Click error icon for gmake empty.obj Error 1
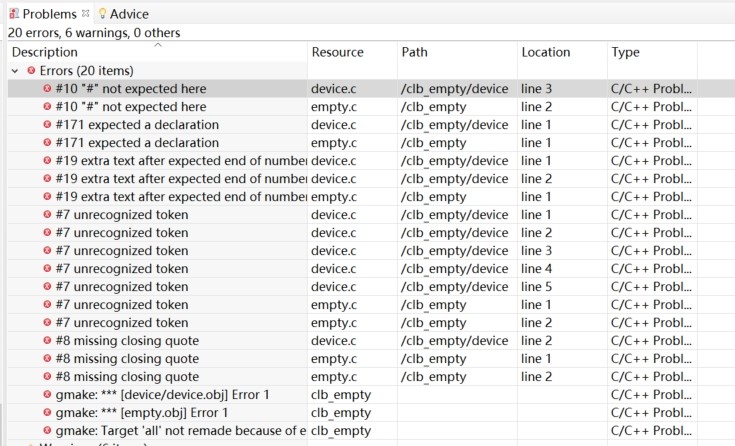 click(47, 413)
